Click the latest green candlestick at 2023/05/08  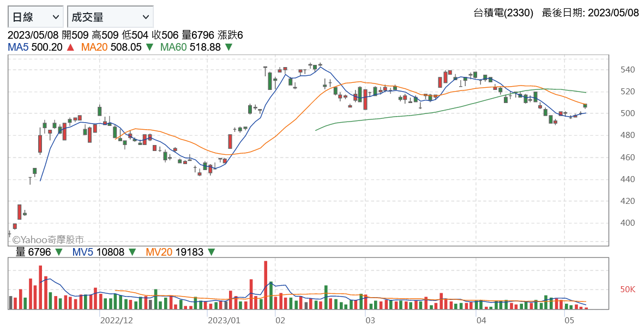[x=585, y=105]
